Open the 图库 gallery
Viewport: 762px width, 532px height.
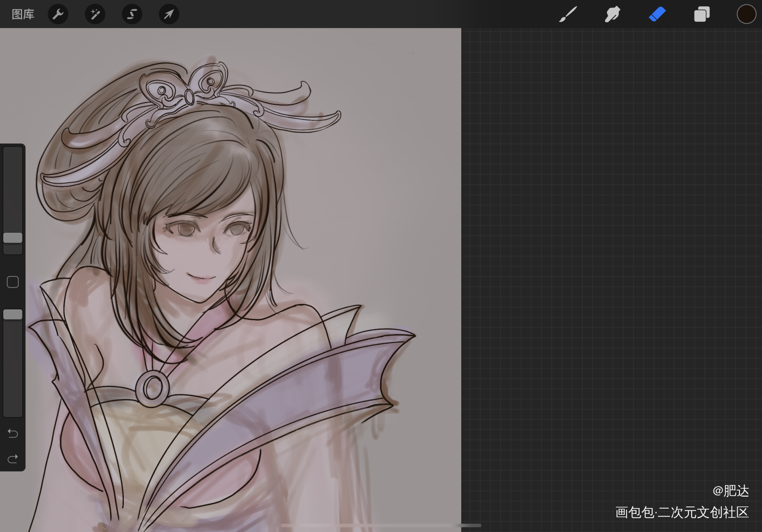tap(23, 14)
